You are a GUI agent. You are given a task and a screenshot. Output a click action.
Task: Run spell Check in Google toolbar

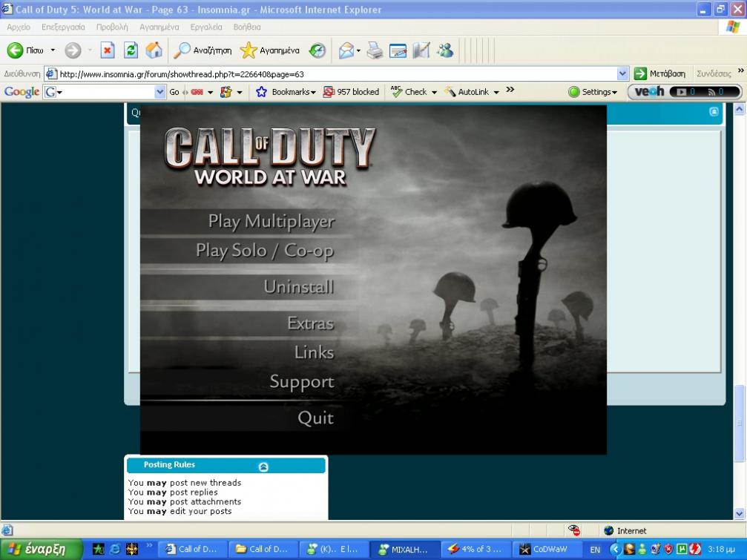pyautogui.click(x=409, y=92)
